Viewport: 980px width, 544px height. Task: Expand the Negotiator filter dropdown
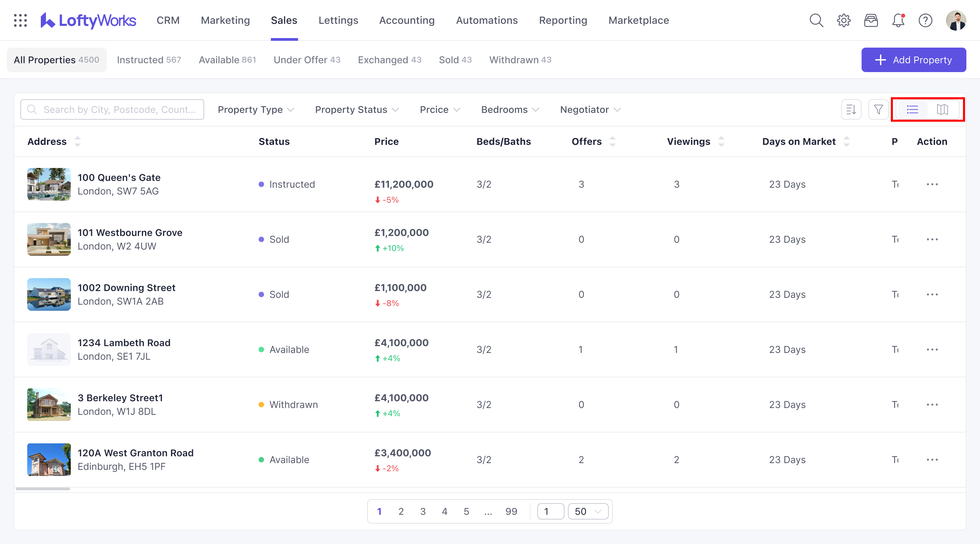pos(590,109)
